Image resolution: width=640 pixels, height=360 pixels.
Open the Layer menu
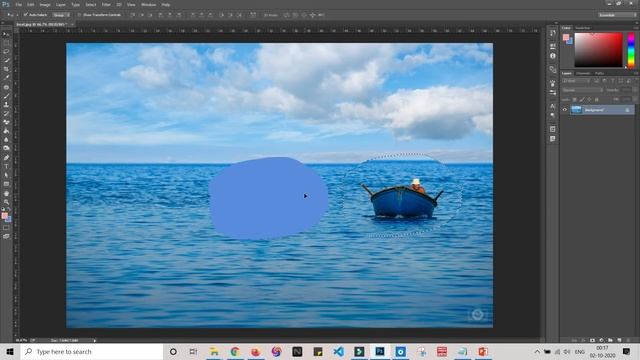(61, 4)
